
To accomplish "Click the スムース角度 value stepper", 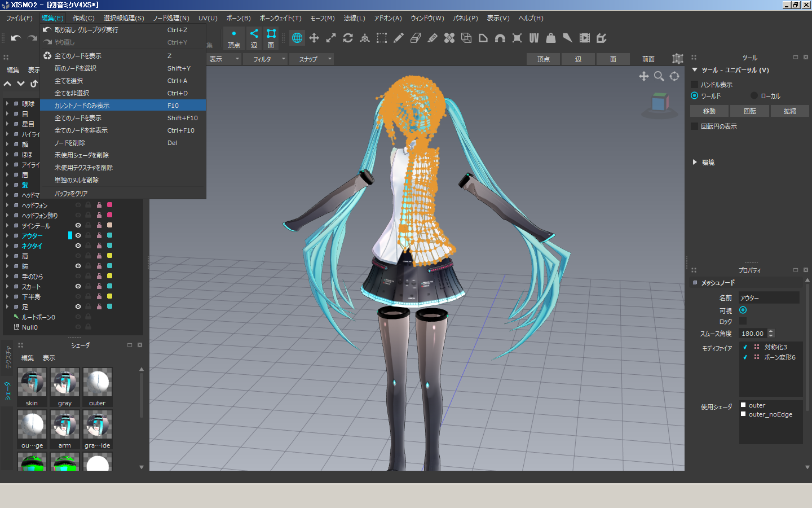I will pyautogui.click(x=771, y=333).
